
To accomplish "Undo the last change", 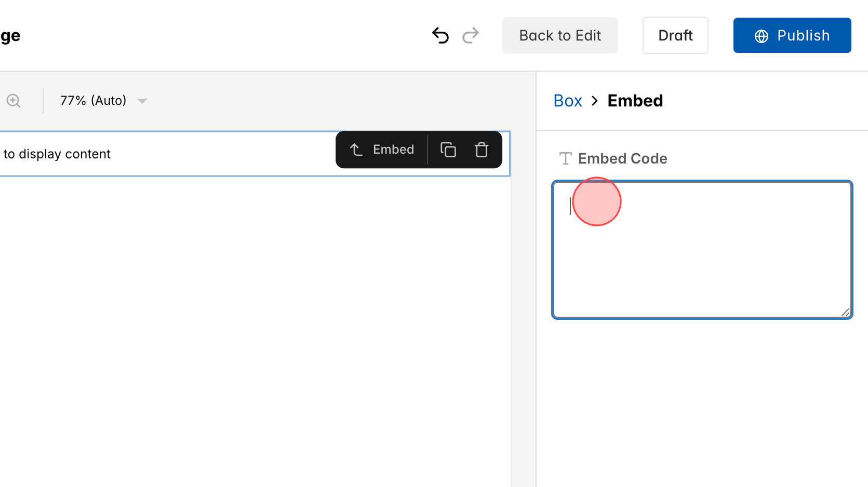I will coord(440,35).
